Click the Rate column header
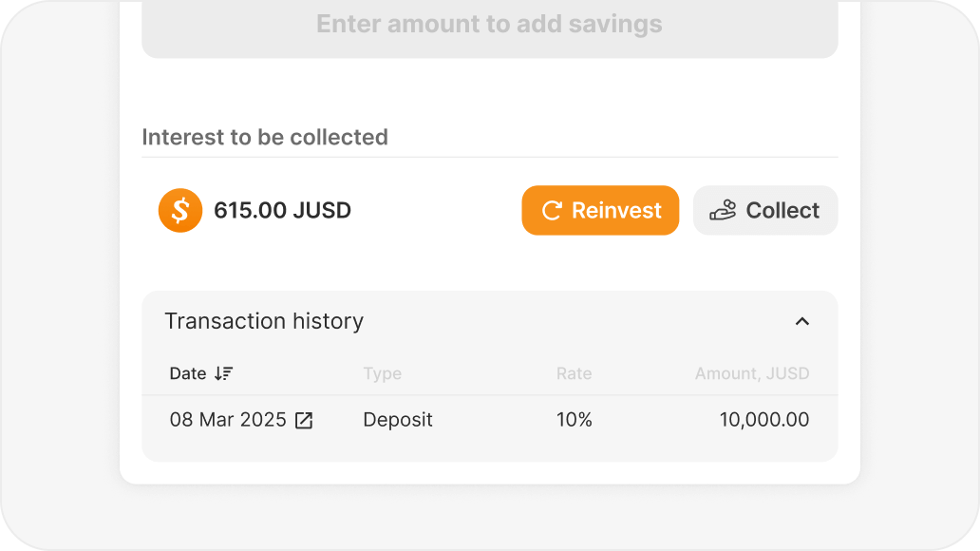Image resolution: width=980 pixels, height=551 pixels. (x=574, y=373)
